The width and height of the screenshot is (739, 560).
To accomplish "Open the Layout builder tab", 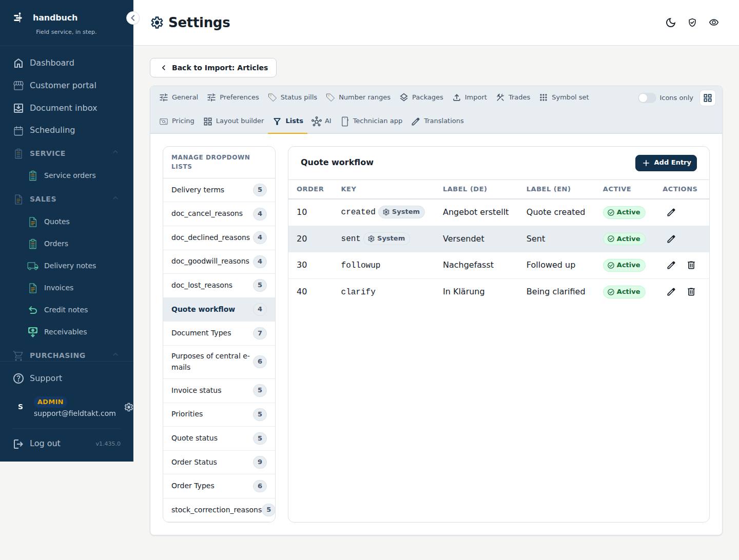I will (234, 121).
